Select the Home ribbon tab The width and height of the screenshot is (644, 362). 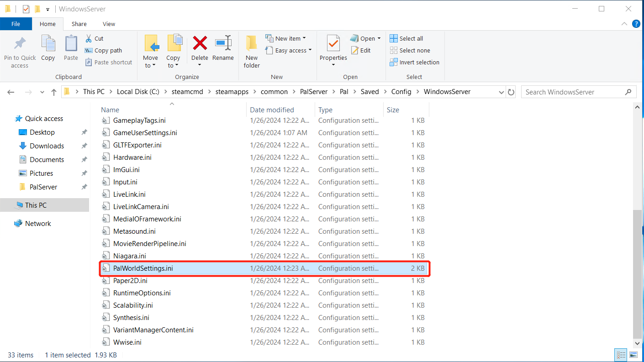[x=48, y=24]
